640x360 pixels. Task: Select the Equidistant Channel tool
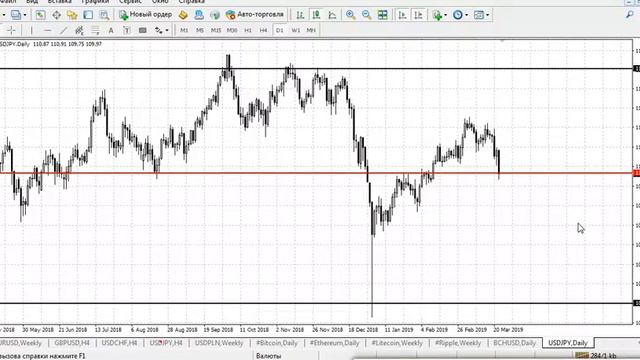pyautogui.click(x=79, y=30)
